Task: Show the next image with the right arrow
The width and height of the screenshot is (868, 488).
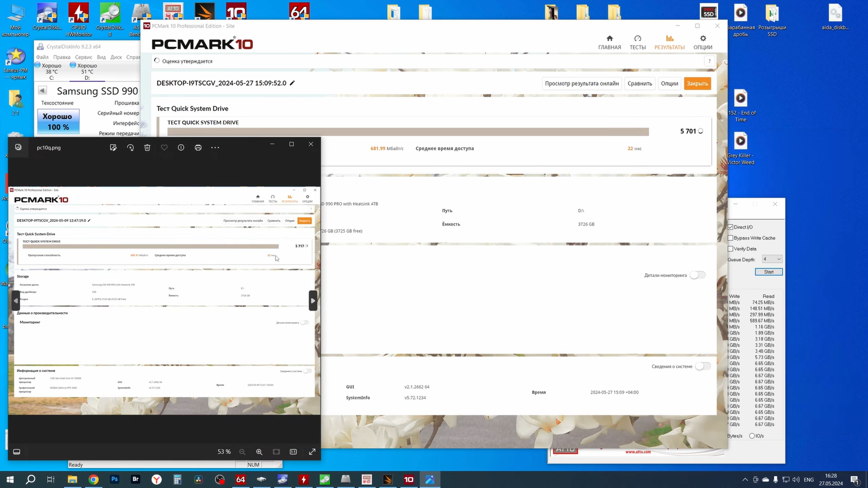Action: pos(313,300)
